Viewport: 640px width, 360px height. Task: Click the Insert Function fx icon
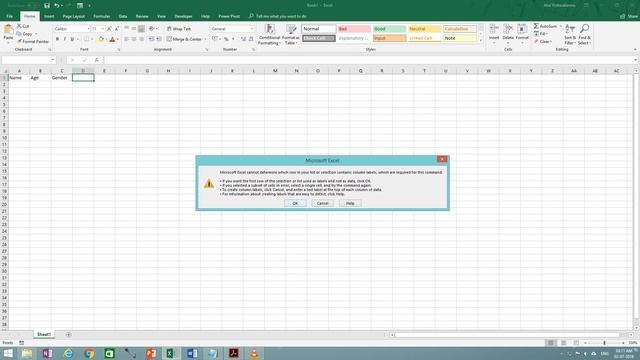(x=96, y=60)
